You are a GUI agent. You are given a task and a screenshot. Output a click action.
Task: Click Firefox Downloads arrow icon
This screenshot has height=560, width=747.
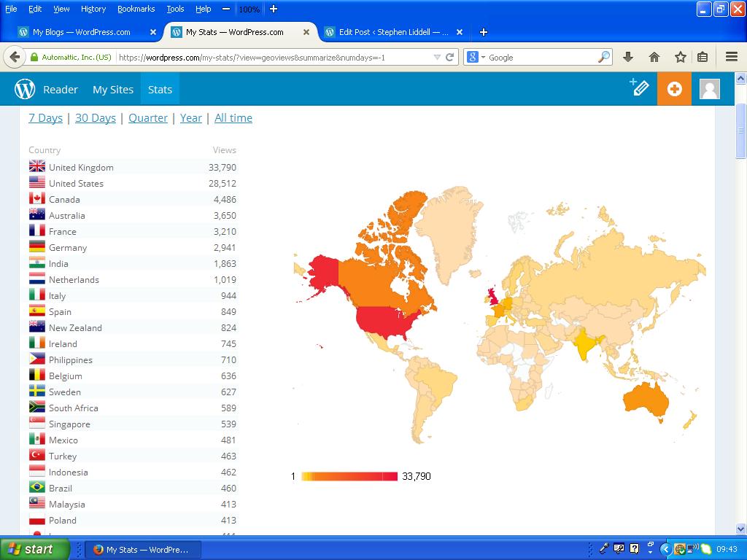(x=627, y=57)
